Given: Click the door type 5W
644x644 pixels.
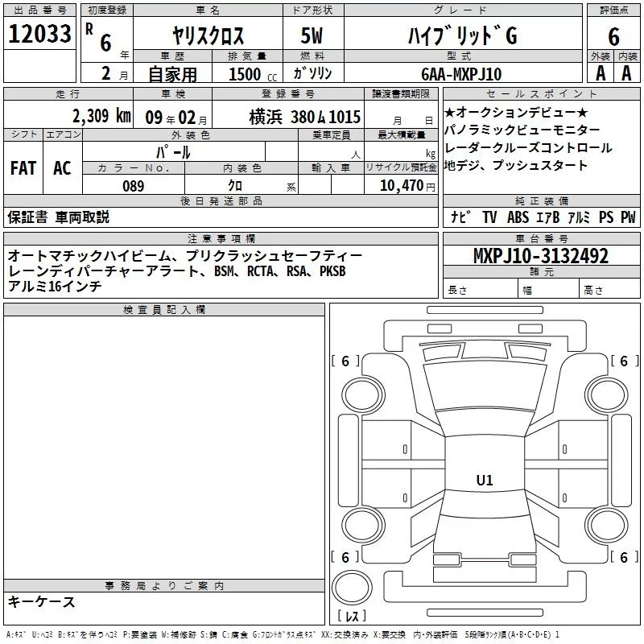Looking at the screenshot, I should [312, 35].
